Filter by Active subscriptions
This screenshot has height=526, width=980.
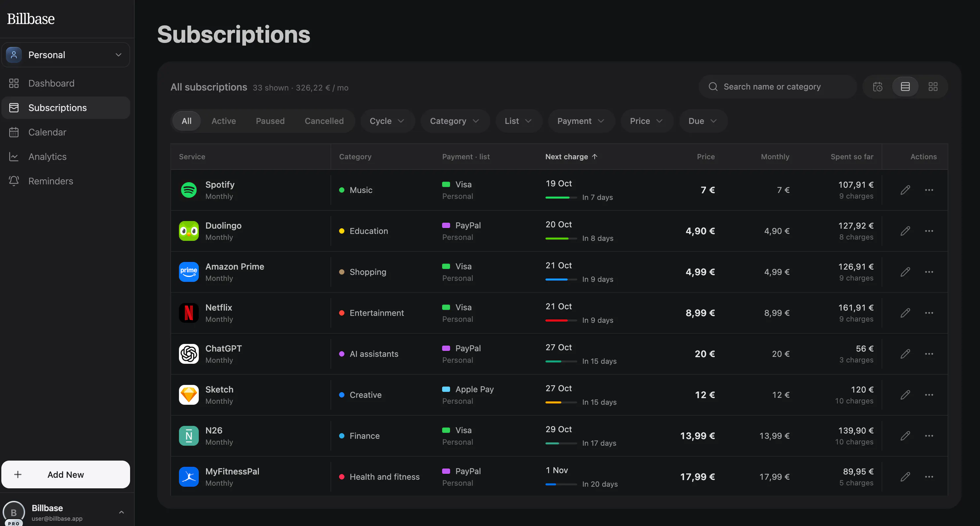224,121
